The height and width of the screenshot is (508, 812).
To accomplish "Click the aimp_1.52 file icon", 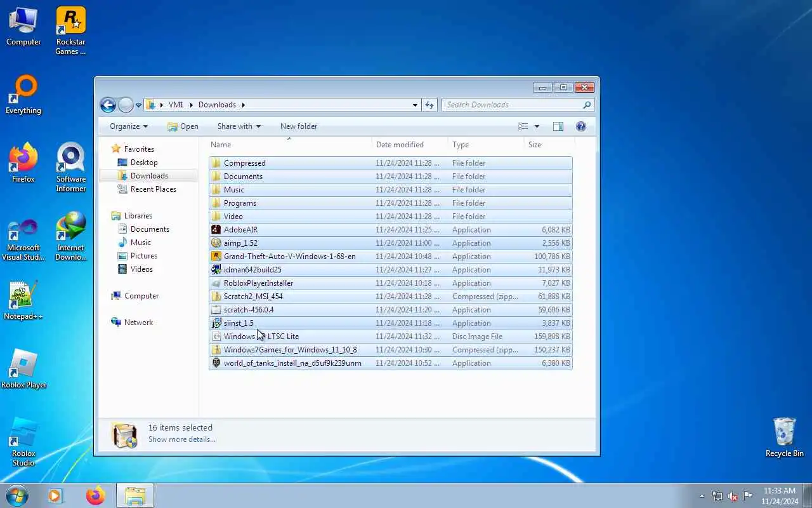I will [216, 243].
